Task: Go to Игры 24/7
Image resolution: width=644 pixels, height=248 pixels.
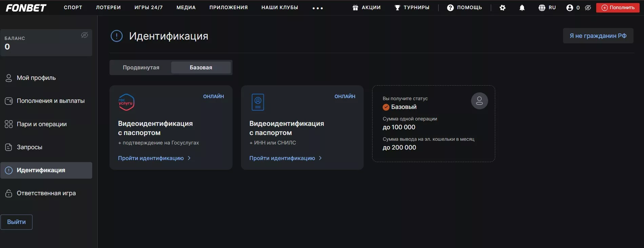Action: pyautogui.click(x=148, y=7)
